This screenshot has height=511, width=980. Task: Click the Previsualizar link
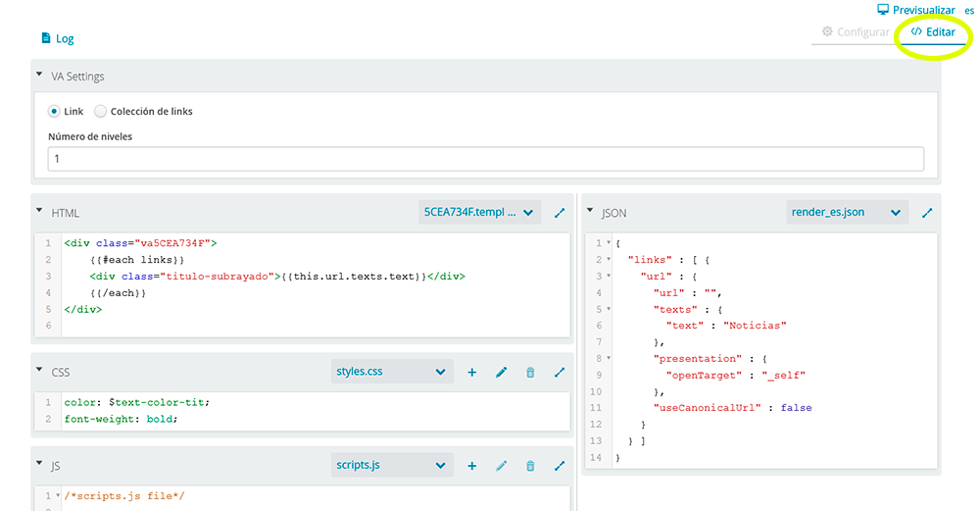click(x=915, y=10)
